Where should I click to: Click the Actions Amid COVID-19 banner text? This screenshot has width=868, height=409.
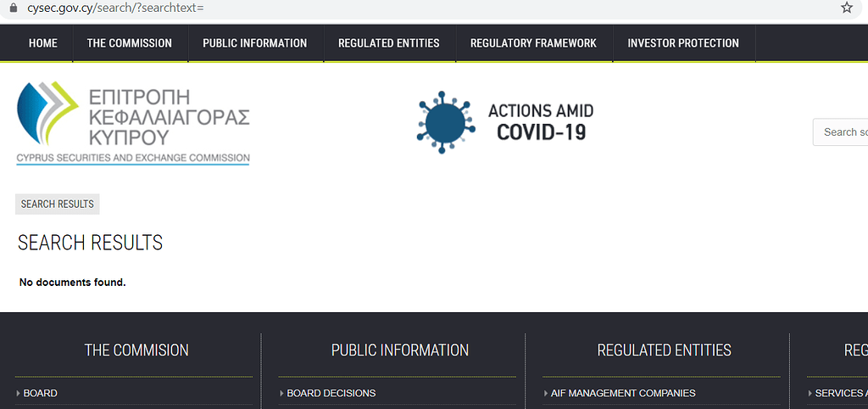click(541, 122)
